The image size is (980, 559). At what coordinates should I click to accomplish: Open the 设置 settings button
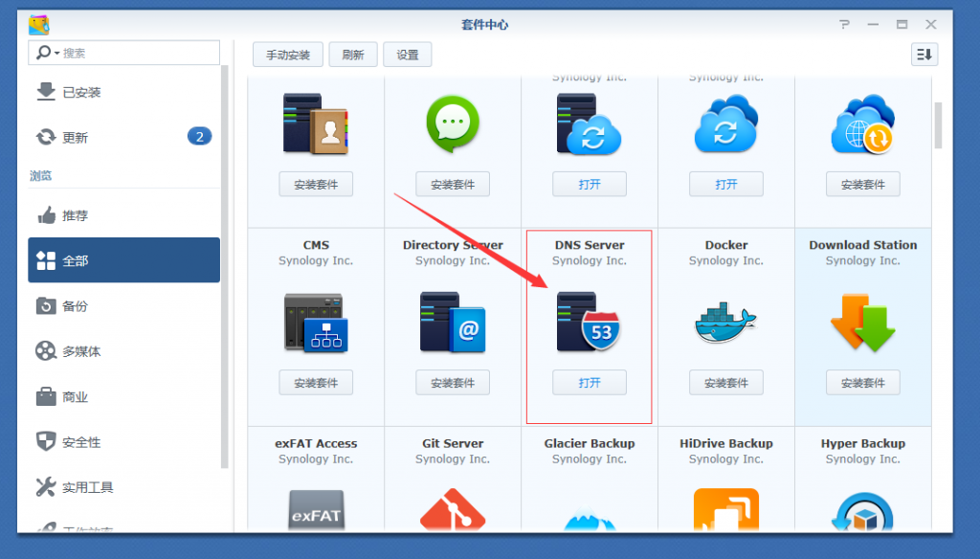(408, 55)
